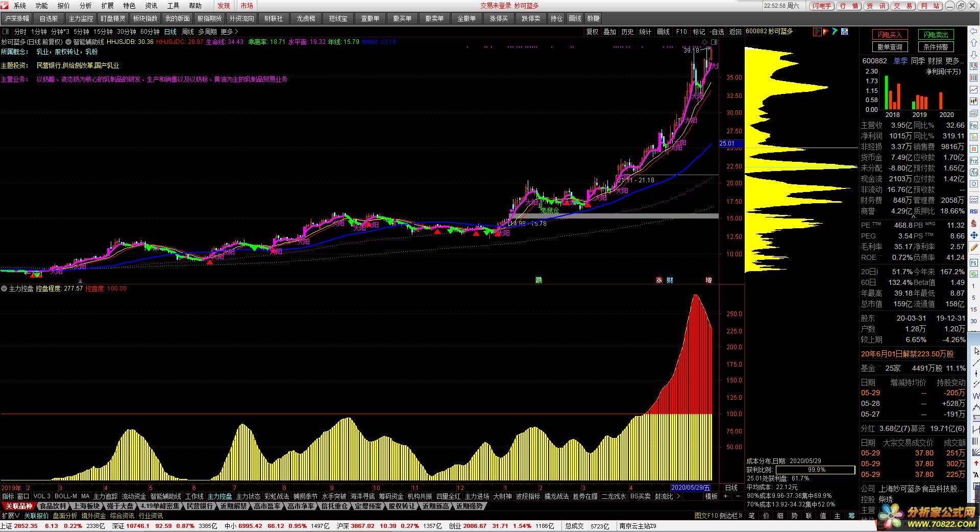
Task: Click the 20年6月01日解禁223.50万股 notice
Action: (x=907, y=354)
